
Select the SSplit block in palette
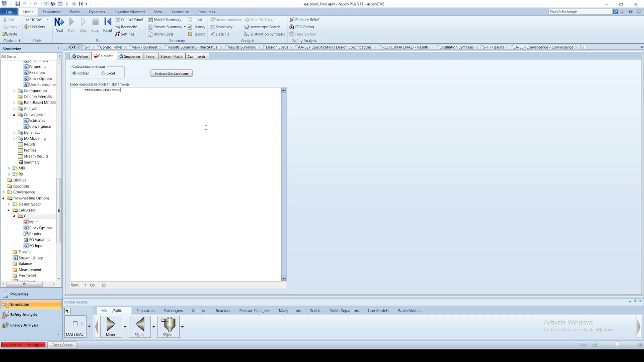(168, 326)
